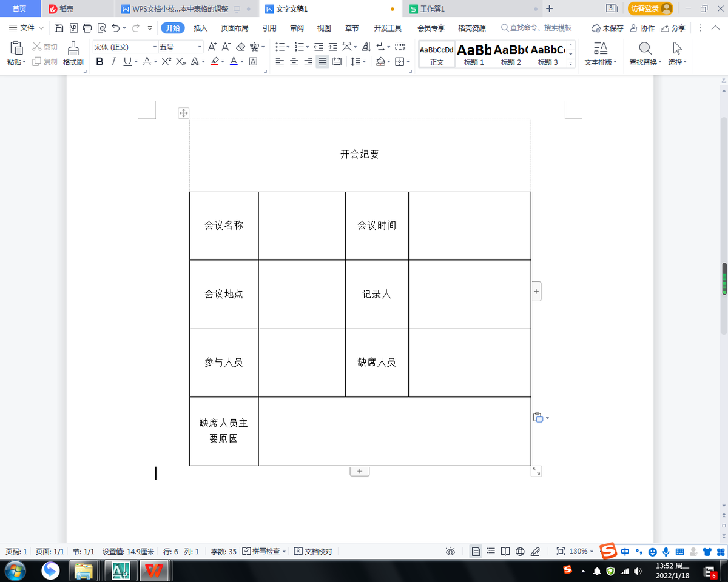
Task: Click the Format Painter brush
Action: [73, 53]
